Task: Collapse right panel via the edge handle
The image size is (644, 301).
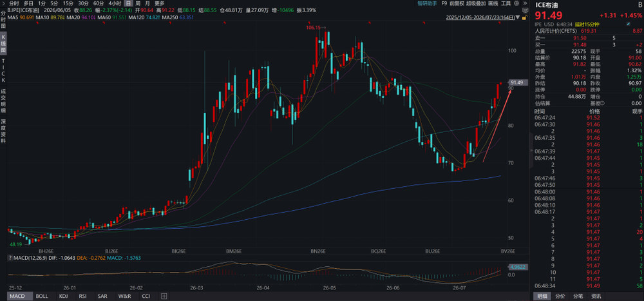Action: [532, 151]
